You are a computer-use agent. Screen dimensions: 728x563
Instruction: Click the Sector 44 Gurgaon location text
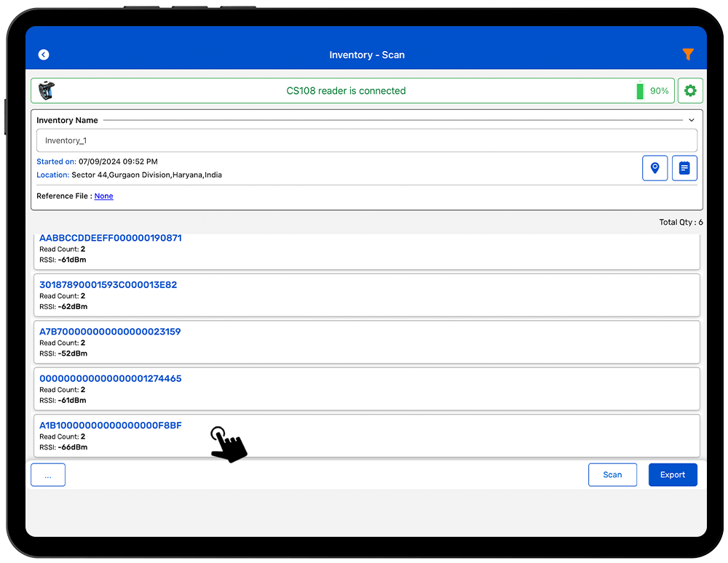click(146, 175)
